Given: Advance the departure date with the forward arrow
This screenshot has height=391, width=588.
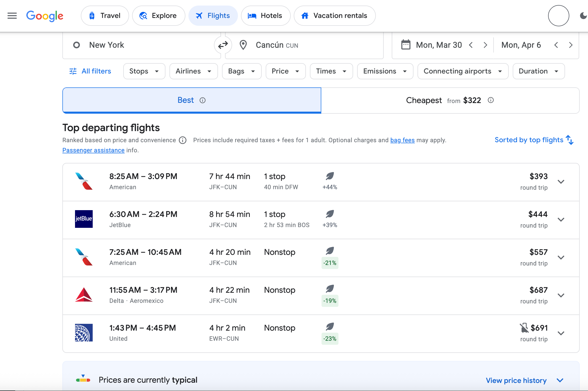Looking at the screenshot, I should tap(485, 45).
